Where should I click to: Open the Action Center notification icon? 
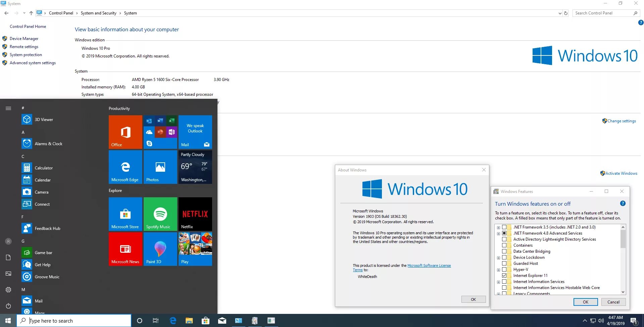[634, 321]
